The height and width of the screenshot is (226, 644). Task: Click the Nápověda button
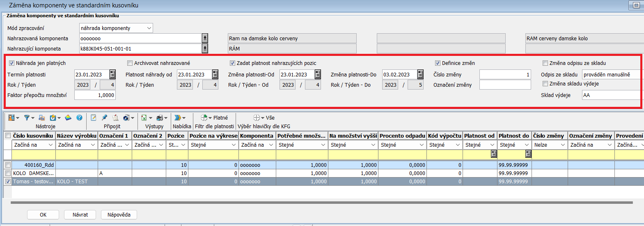[119, 215]
